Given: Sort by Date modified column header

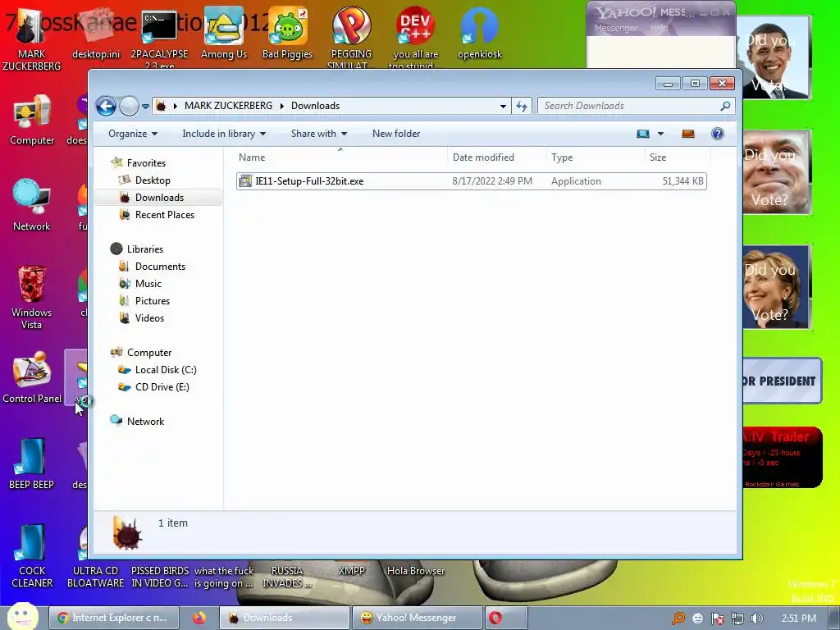Looking at the screenshot, I should [496, 157].
